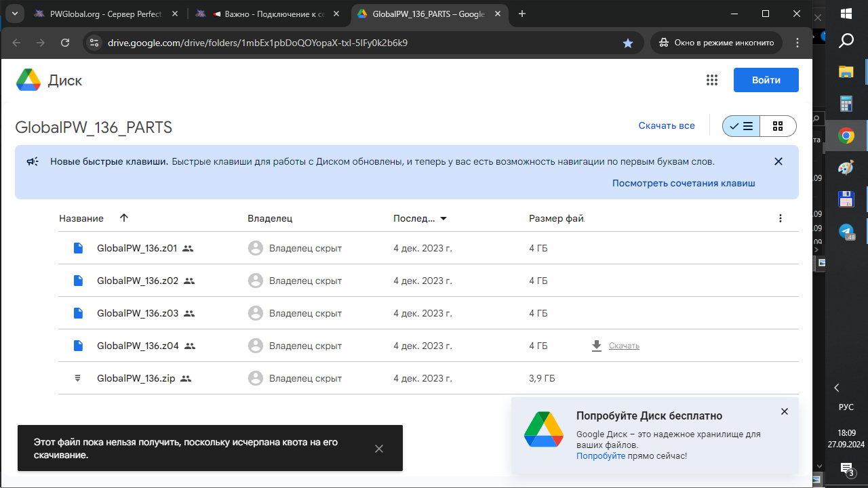Sort by Название column arrow
The width and height of the screenshot is (868, 488).
click(x=123, y=218)
